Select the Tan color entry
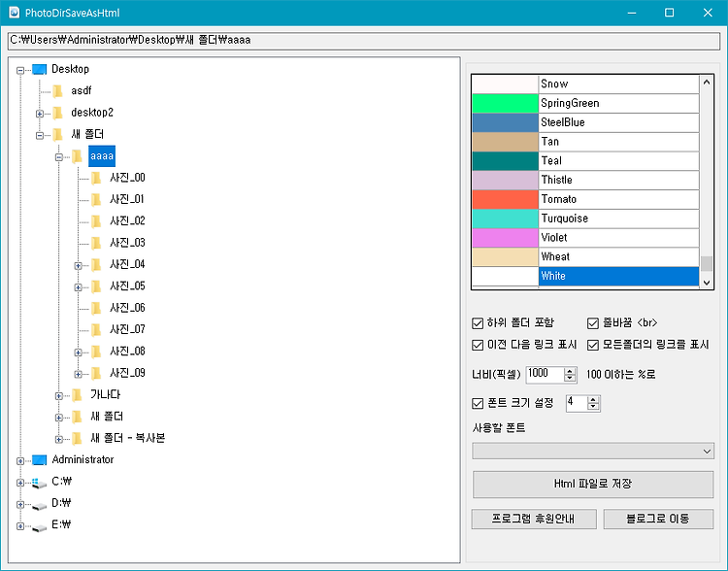 pos(585,142)
